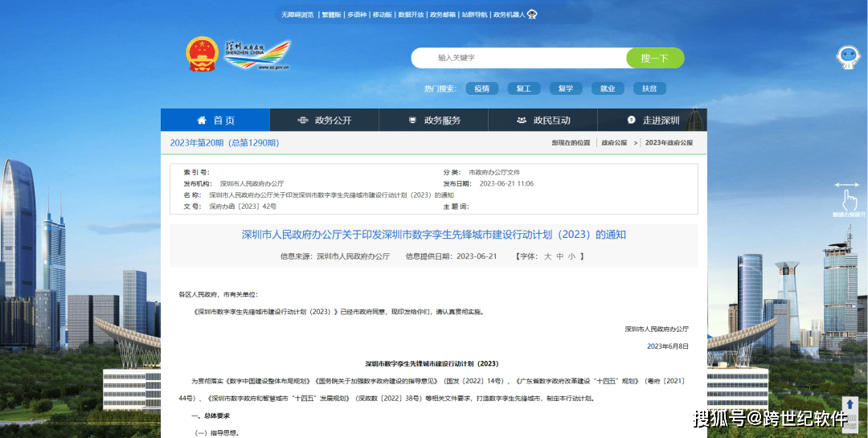Switch to 繁體版 version

[x=332, y=15]
